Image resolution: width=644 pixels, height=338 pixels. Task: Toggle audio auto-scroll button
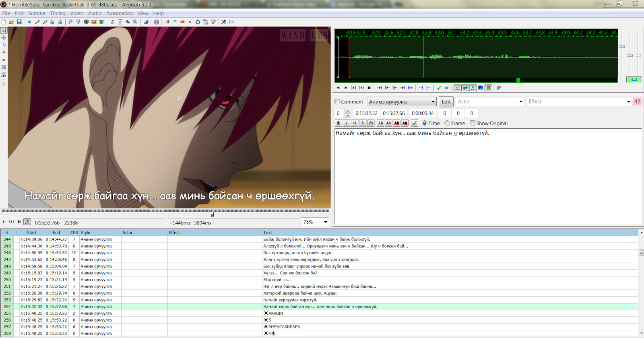pos(473,88)
